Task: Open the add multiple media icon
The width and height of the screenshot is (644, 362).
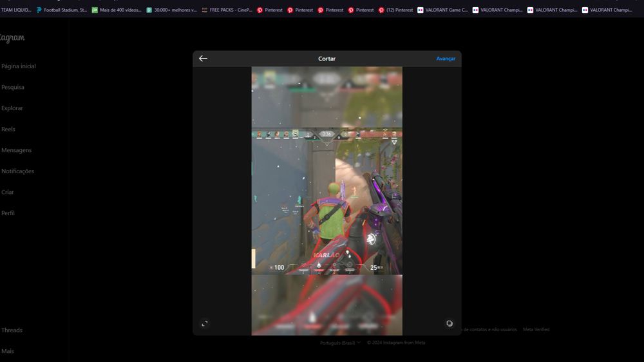Action: [450, 323]
